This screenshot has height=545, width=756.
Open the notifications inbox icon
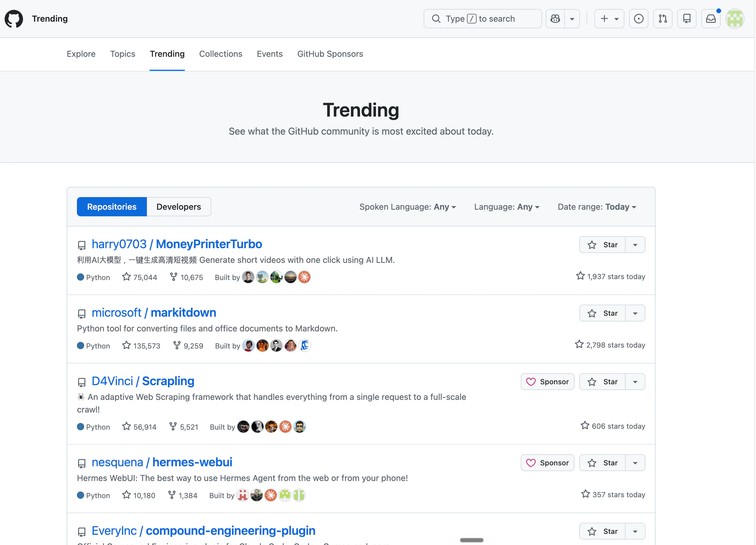coord(711,19)
